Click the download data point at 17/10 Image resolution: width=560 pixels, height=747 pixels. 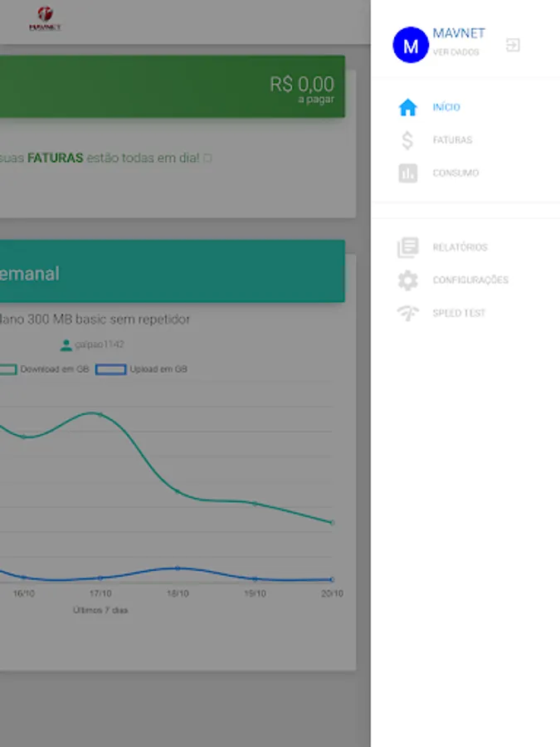100,414
